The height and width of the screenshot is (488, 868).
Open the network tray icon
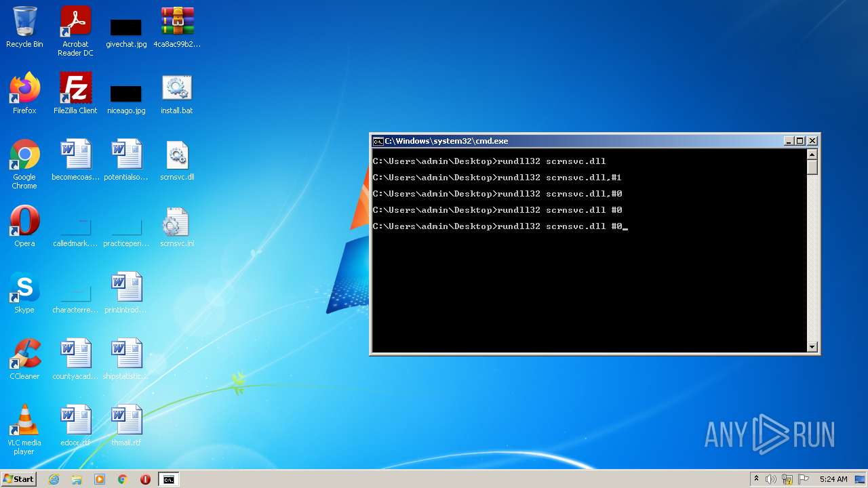click(x=787, y=479)
